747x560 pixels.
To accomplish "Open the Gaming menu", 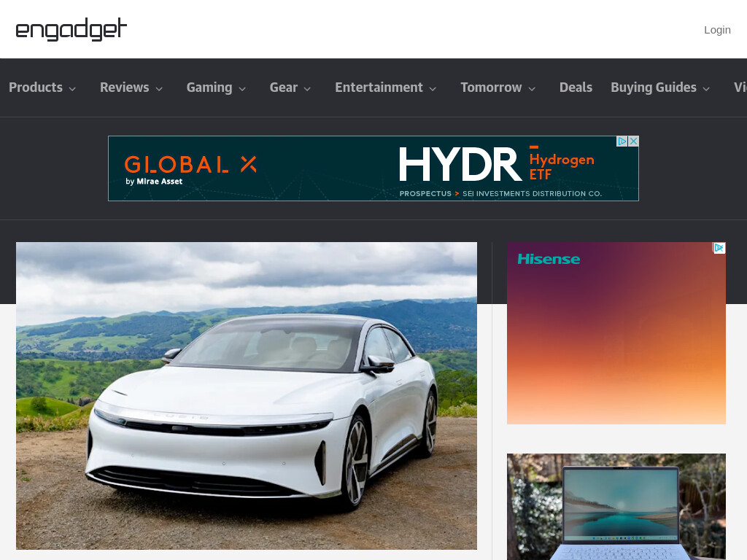I will [x=209, y=87].
